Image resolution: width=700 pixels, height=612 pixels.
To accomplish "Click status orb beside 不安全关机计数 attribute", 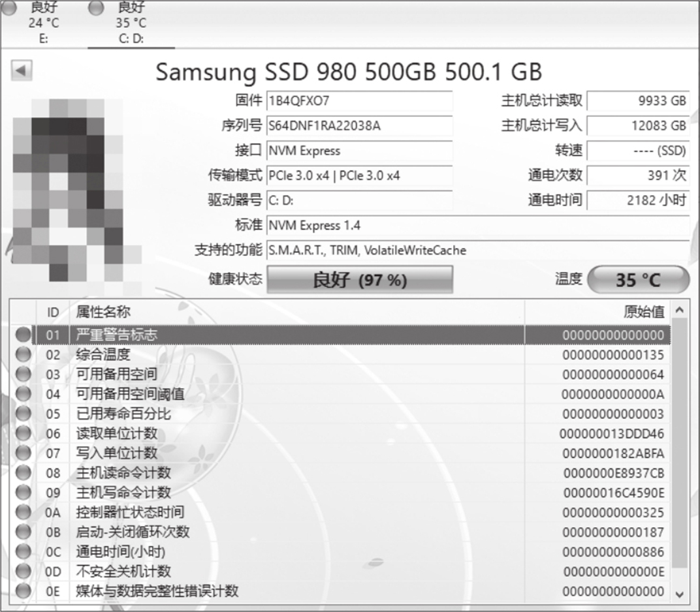I will pyautogui.click(x=24, y=572).
